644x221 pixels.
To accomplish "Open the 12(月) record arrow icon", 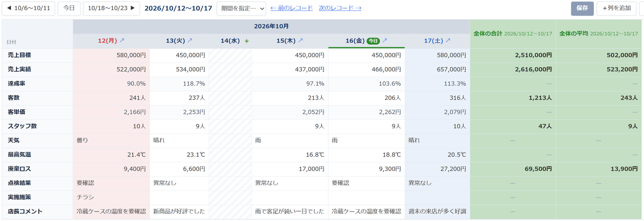I will [x=122, y=41].
